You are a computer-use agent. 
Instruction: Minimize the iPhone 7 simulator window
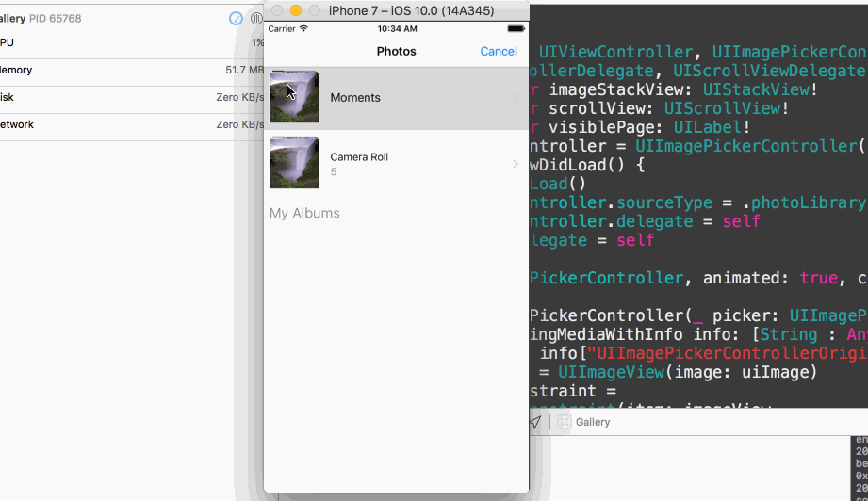296,10
